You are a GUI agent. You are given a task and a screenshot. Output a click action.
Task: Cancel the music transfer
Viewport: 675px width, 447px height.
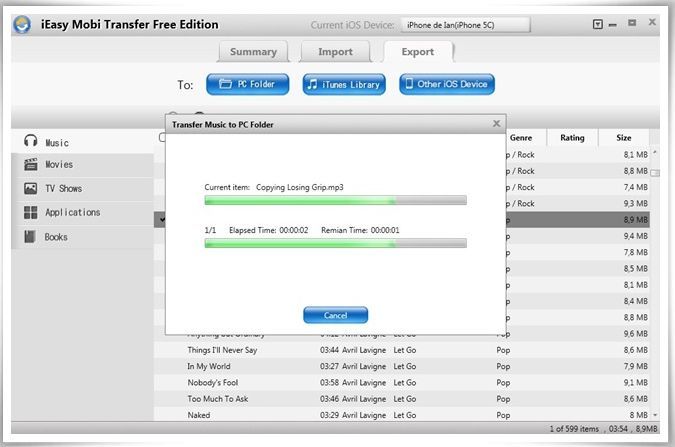335,315
